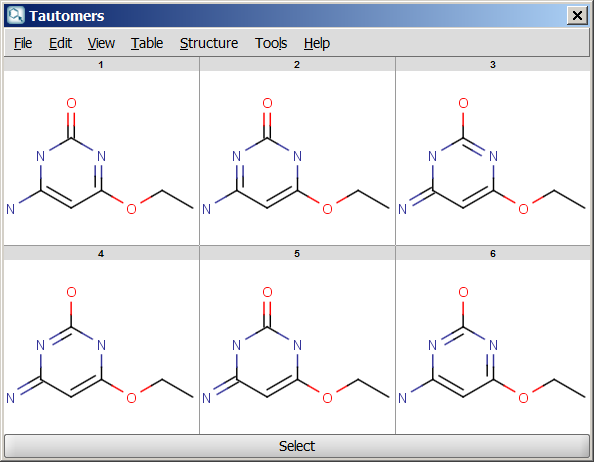Select tautomer structure 3
The image size is (594, 462).
tap(493, 158)
